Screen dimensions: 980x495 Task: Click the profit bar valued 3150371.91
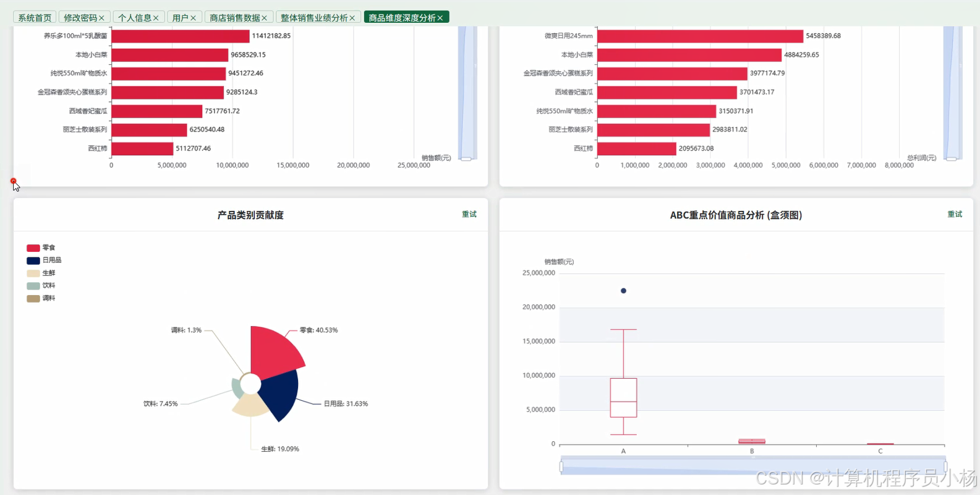pos(657,111)
